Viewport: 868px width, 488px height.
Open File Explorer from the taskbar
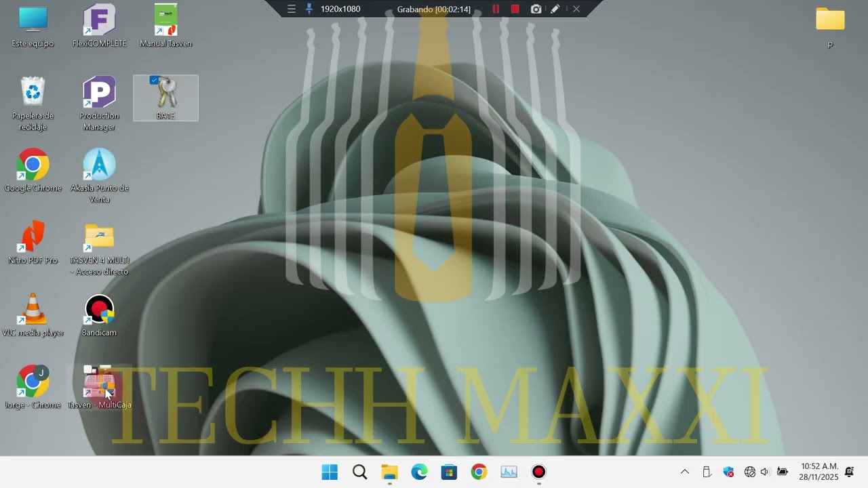389,472
